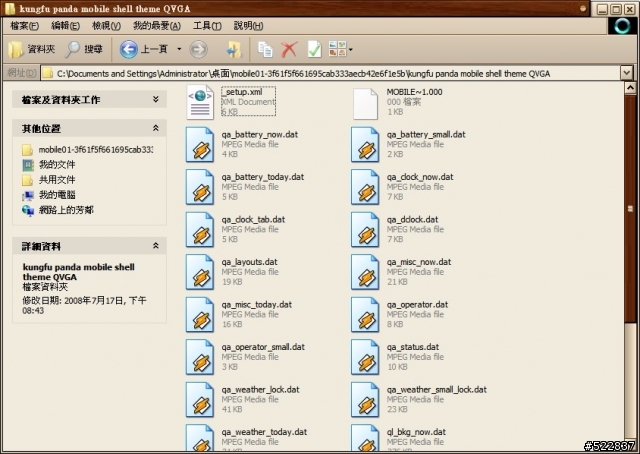This screenshot has height=454, width=640.
Task: Open the Search (搜尋) toolbar button
Action: point(84,48)
